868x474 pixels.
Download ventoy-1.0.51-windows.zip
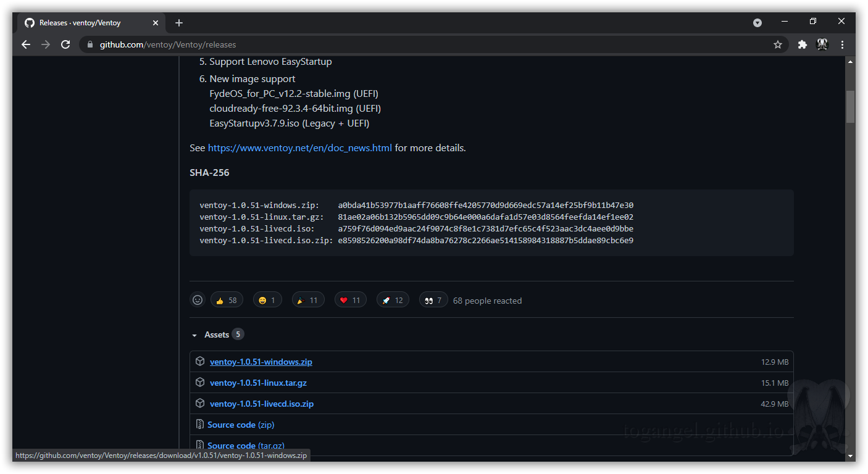[261, 362]
